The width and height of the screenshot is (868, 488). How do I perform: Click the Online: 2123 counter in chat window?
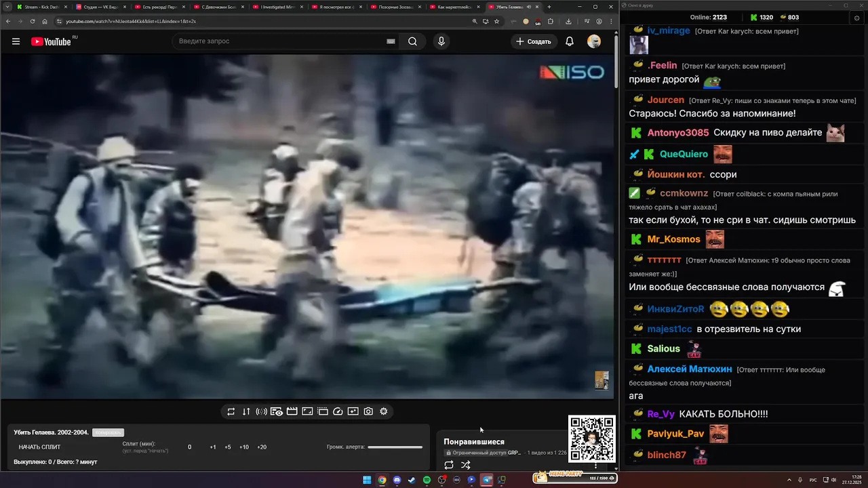pos(709,17)
